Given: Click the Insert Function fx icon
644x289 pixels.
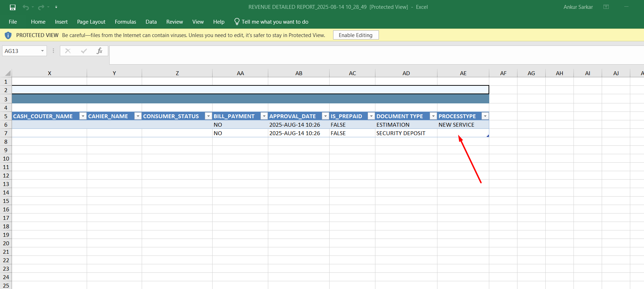Looking at the screenshot, I should click(99, 51).
